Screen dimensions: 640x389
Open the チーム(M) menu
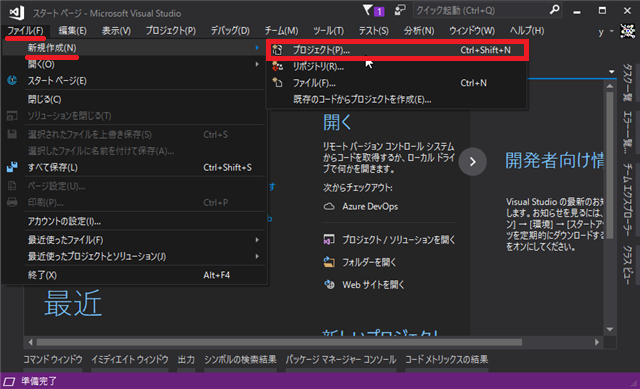281,31
